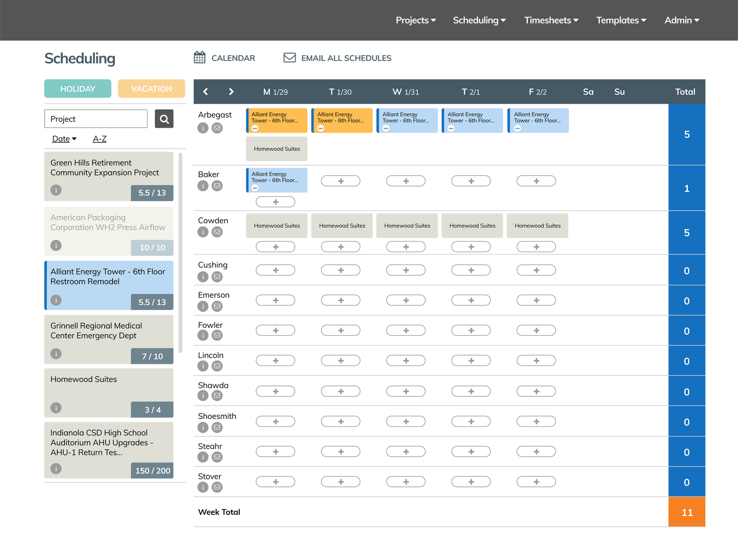This screenshot has width=738, height=560.
Task: Open the Calendar view icon
Action: [200, 57]
